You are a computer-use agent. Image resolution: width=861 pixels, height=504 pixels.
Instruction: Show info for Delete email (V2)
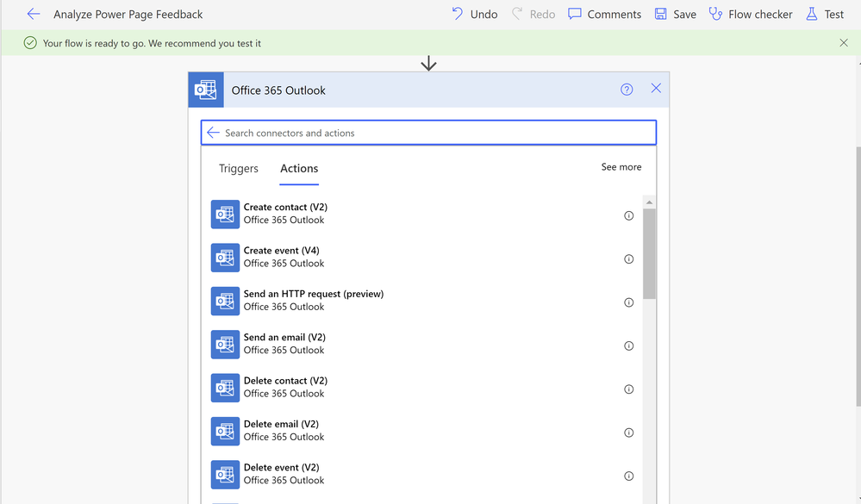pos(628,432)
